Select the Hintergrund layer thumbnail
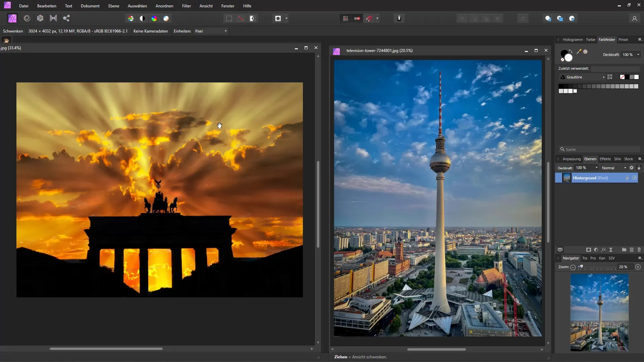This screenshot has height=362, width=644. pos(567,178)
